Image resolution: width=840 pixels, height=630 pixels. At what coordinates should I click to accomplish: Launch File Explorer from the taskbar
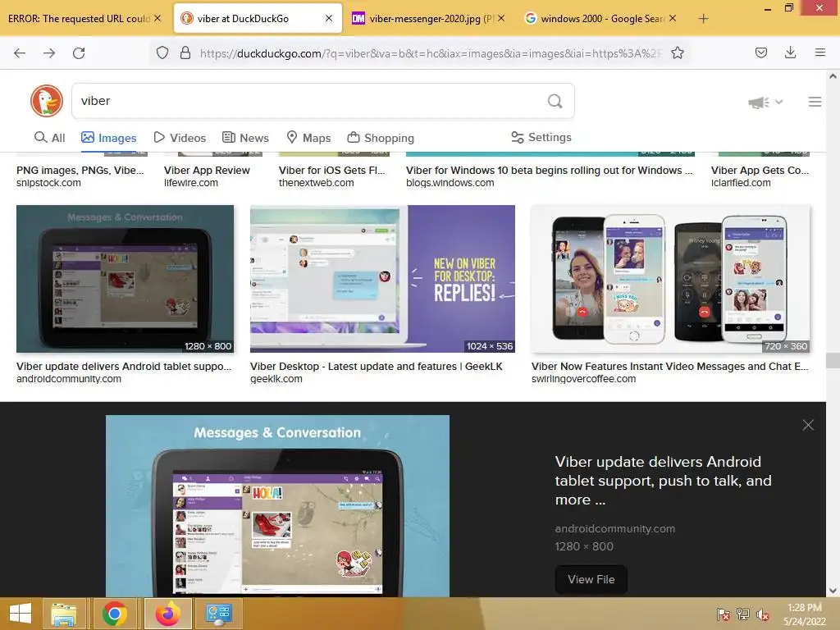point(64,614)
